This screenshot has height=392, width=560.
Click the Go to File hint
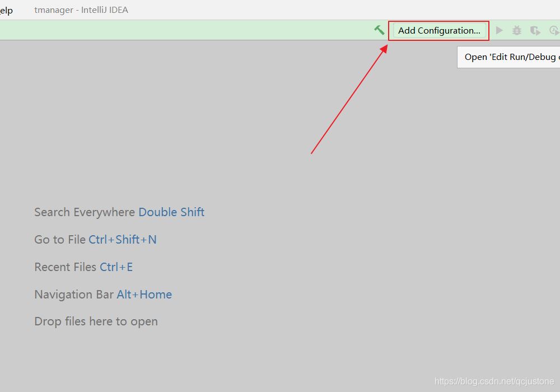coord(60,240)
